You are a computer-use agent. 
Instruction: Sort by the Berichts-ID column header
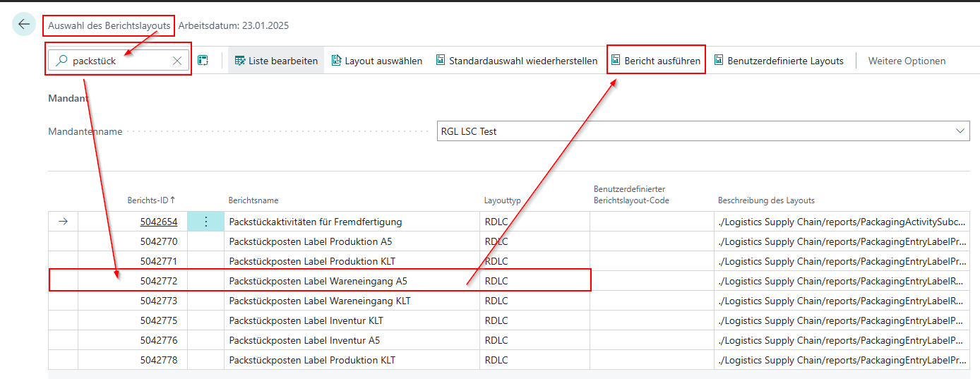click(x=150, y=200)
